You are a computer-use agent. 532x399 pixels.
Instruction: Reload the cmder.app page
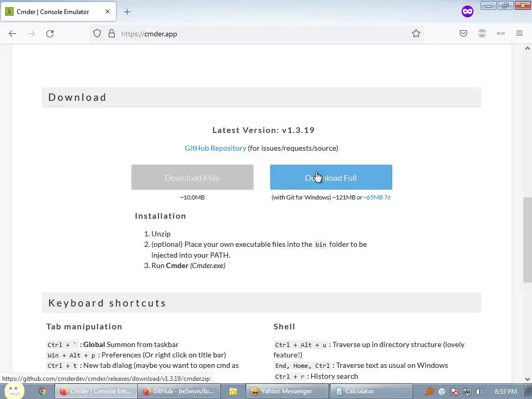pos(50,34)
